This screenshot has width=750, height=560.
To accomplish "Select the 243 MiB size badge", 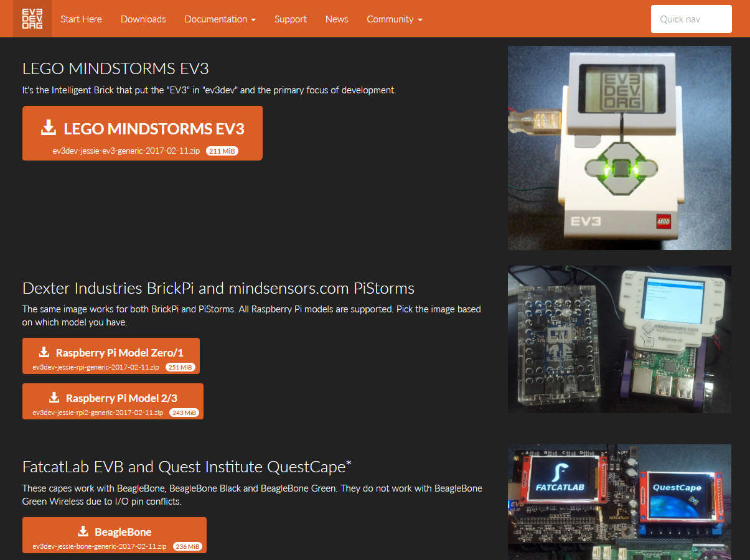I will point(184,413).
